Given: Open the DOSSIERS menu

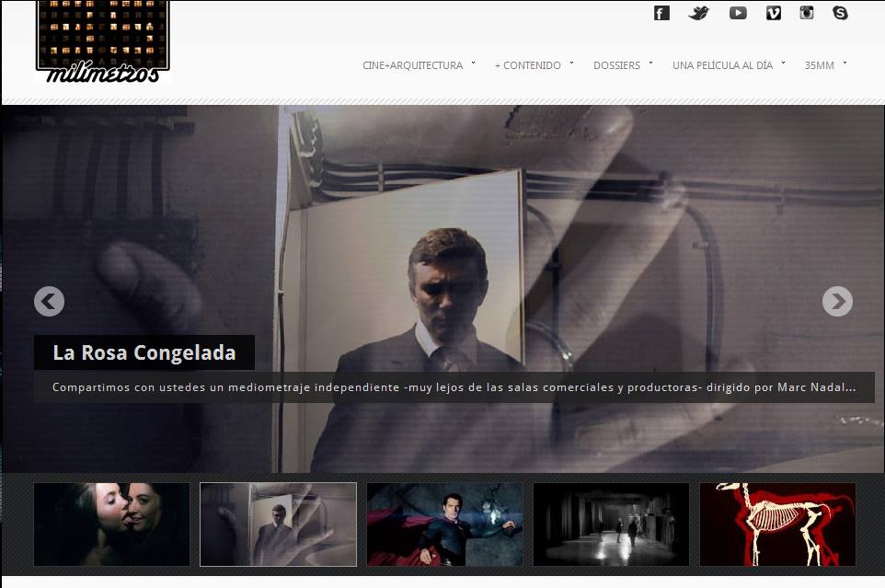Looking at the screenshot, I should pyautogui.click(x=616, y=65).
